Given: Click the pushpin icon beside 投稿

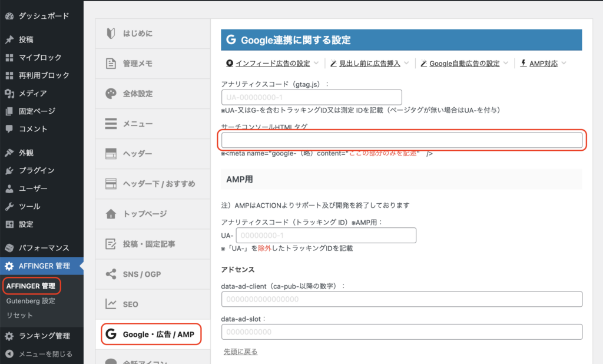Looking at the screenshot, I should 9,39.
